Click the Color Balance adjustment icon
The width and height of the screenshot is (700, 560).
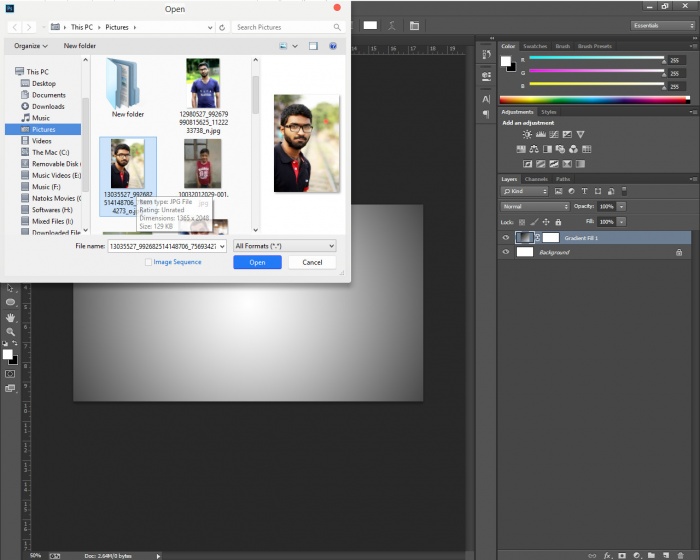(535, 149)
